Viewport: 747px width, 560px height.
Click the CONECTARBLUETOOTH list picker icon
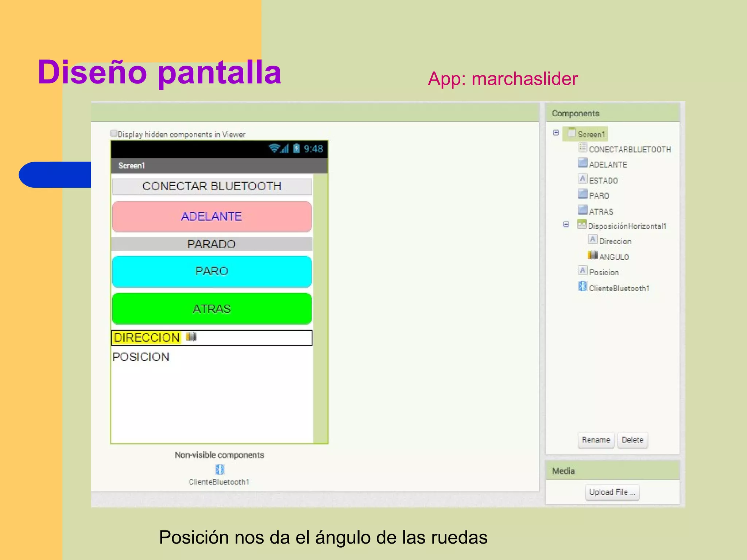tap(583, 148)
